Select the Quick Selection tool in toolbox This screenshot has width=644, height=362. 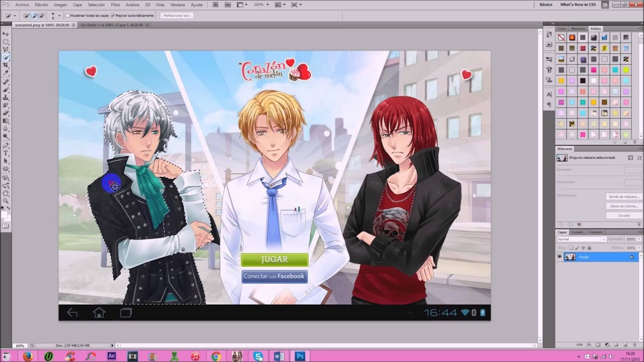pyautogui.click(x=6, y=57)
